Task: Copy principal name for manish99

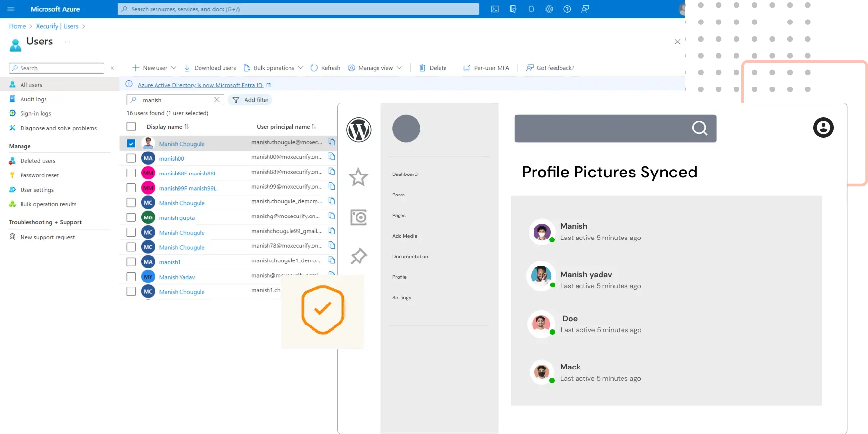Action: pyautogui.click(x=332, y=186)
